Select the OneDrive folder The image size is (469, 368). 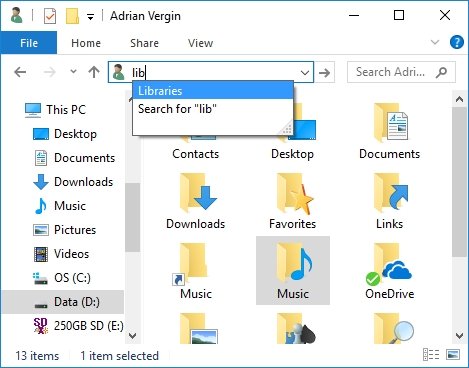click(x=389, y=272)
